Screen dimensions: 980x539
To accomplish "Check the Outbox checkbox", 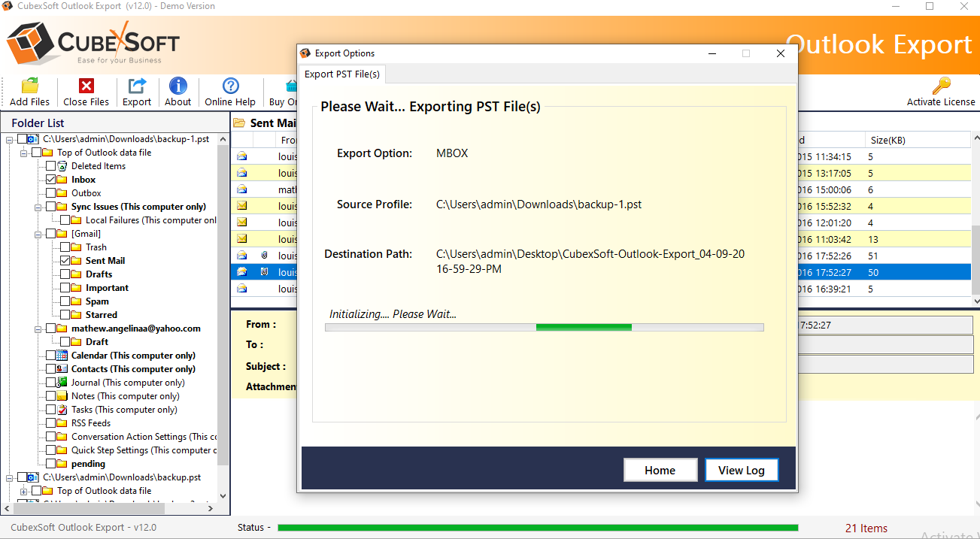I will tap(50, 193).
